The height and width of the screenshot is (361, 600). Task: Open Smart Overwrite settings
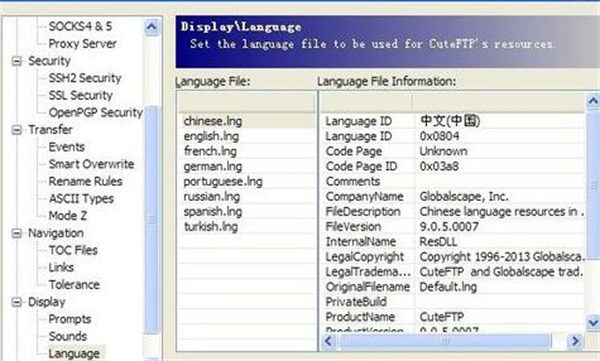91,164
